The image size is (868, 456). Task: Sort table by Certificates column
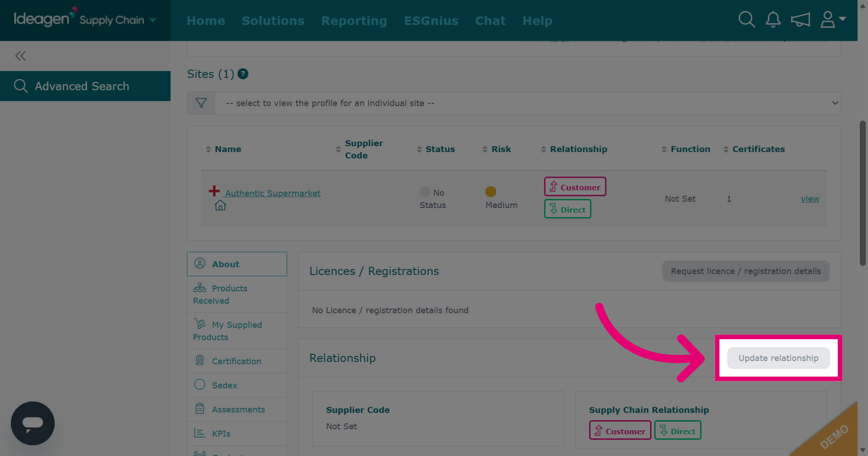[754, 149]
